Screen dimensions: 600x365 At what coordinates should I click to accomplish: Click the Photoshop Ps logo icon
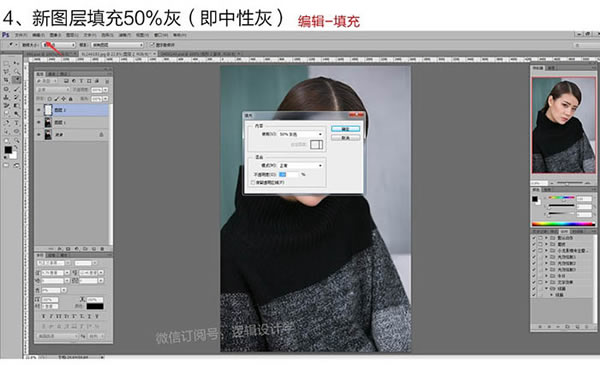5,35
